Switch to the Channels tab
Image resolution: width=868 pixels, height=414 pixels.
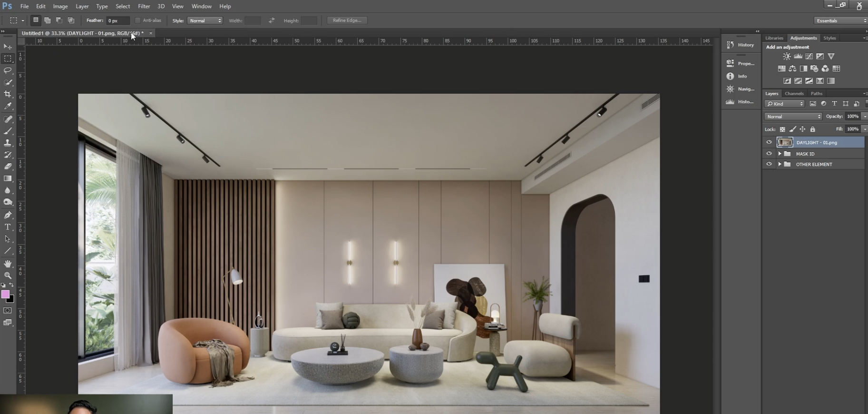[x=794, y=93]
